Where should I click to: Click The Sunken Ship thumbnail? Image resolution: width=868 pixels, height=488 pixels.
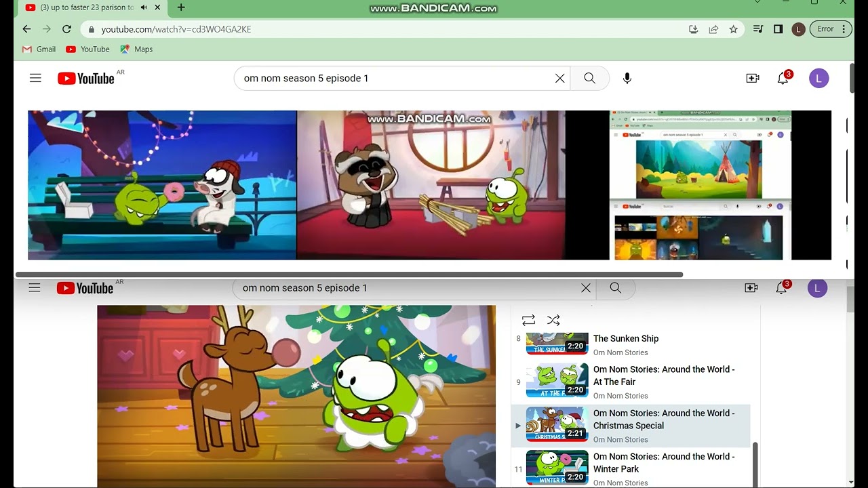pos(557,343)
